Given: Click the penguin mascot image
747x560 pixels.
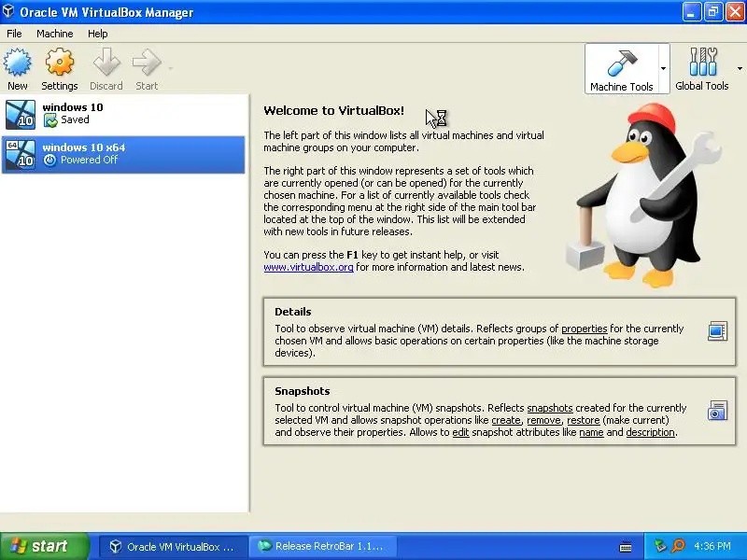Looking at the screenshot, I should 644,196.
